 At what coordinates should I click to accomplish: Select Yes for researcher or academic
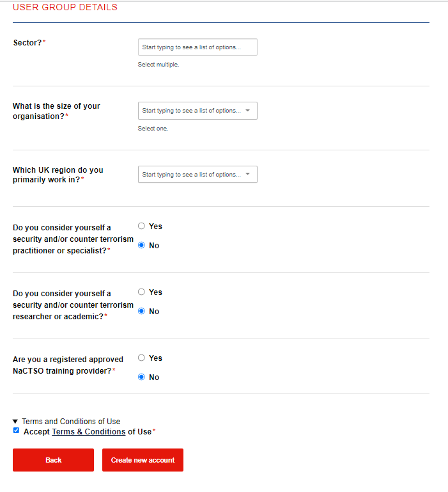142,292
